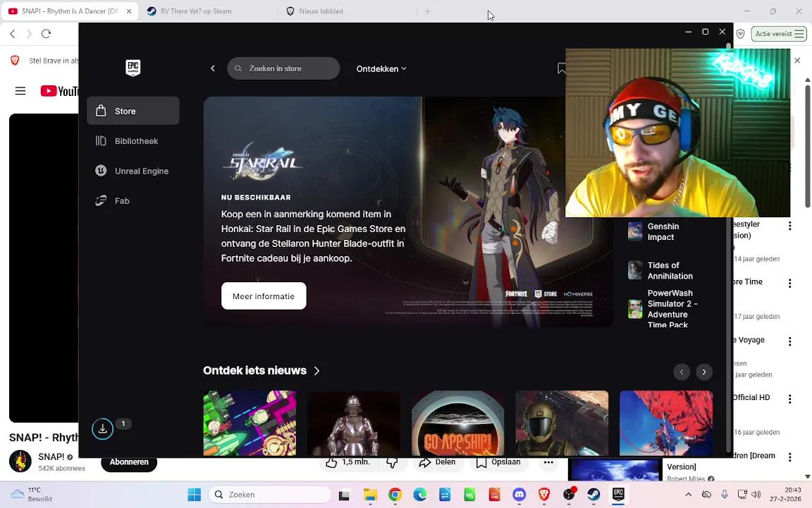
Task: Open more actions menu below the video
Action: pyautogui.click(x=548, y=462)
